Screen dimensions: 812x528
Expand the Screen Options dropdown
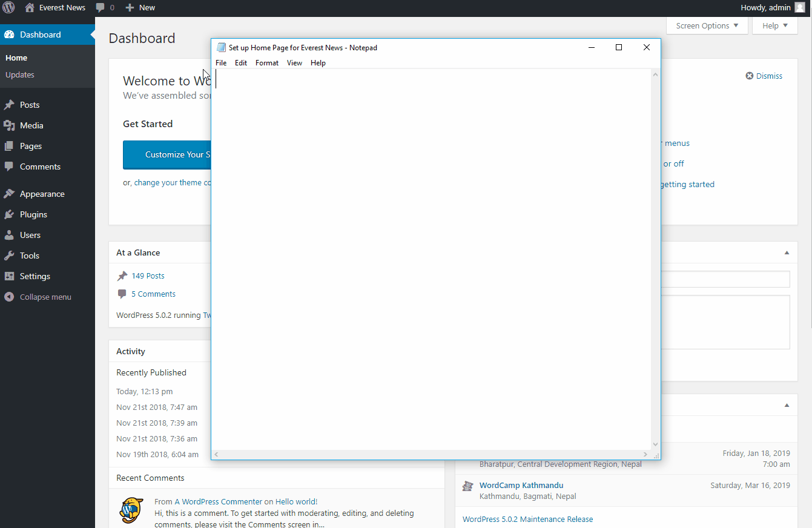tap(707, 25)
